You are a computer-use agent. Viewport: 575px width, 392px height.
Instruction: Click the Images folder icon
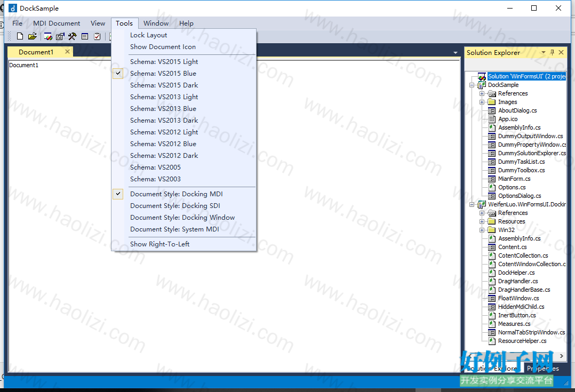[492, 102]
